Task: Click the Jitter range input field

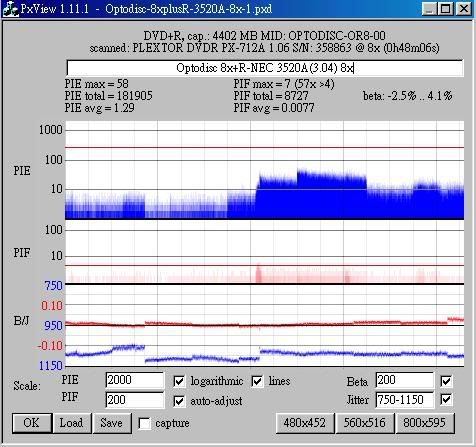Action: coord(405,400)
